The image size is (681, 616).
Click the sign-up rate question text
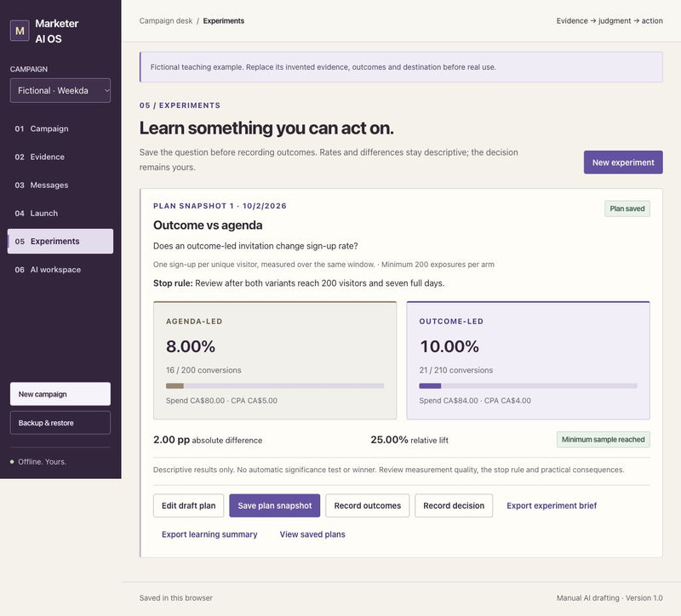(x=255, y=246)
